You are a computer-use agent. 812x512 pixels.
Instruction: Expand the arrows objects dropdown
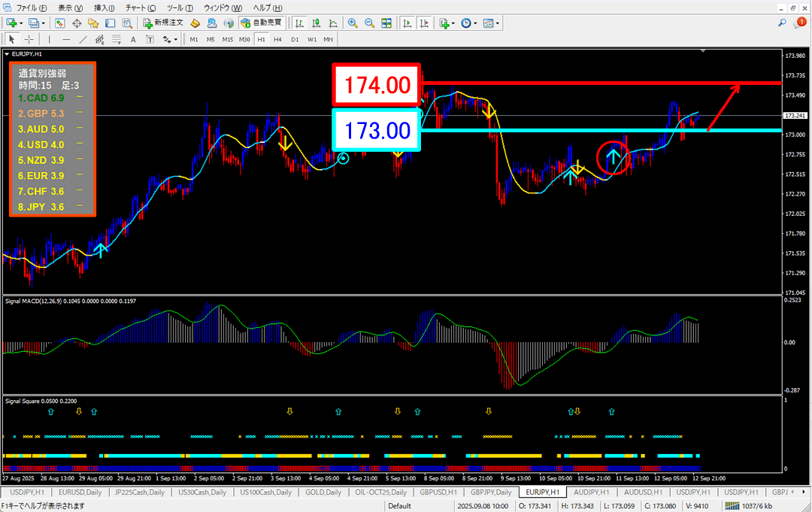click(175, 40)
